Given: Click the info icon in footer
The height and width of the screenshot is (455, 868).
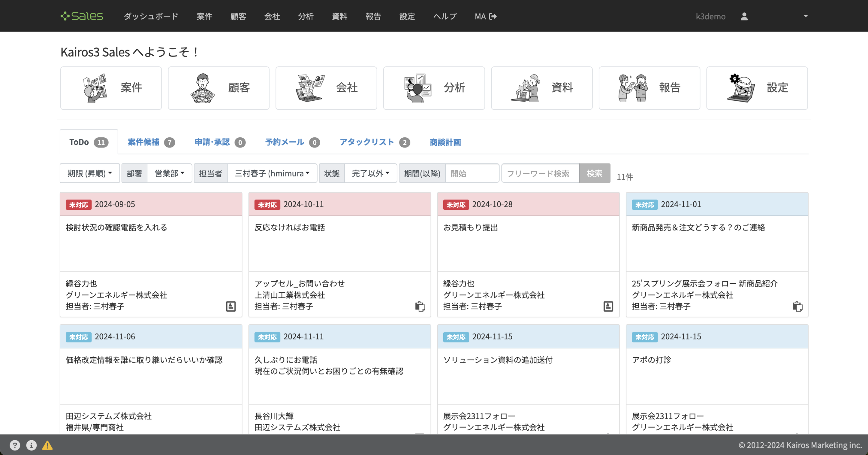Looking at the screenshot, I should [x=31, y=445].
